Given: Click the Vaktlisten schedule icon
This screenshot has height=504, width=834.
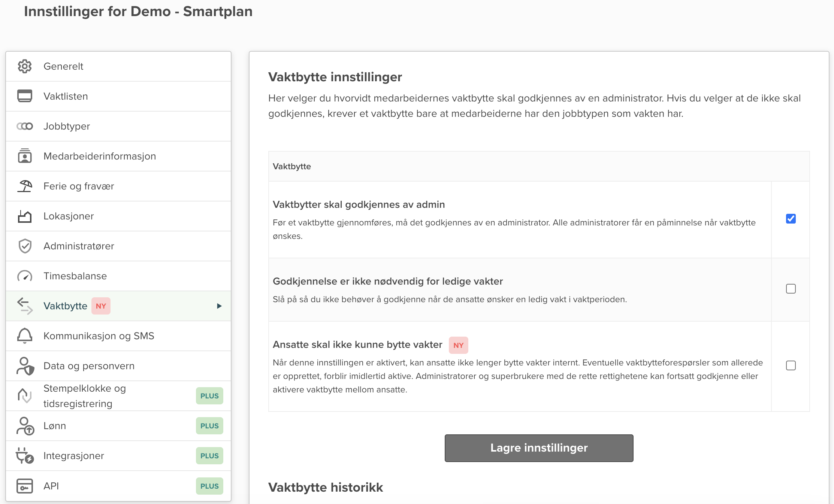Looking at the screenshot, I should (x=25, y=96).
